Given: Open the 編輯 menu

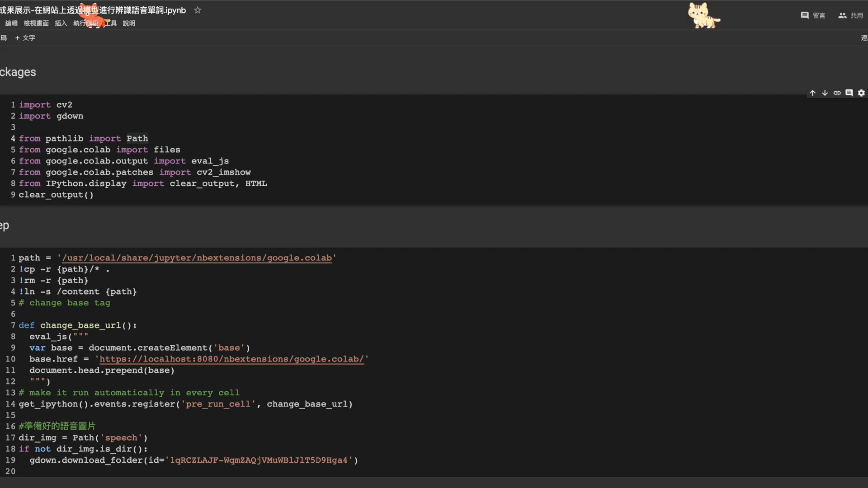Looking at the screenshot, I should [11, 23].
